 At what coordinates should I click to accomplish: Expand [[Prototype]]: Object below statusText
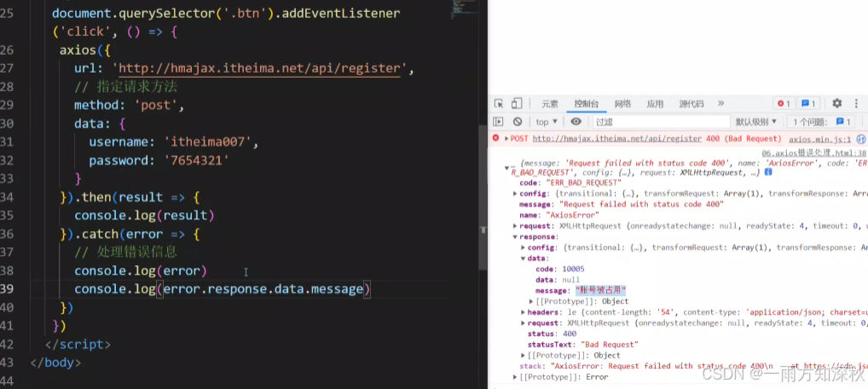click(524, 355)
